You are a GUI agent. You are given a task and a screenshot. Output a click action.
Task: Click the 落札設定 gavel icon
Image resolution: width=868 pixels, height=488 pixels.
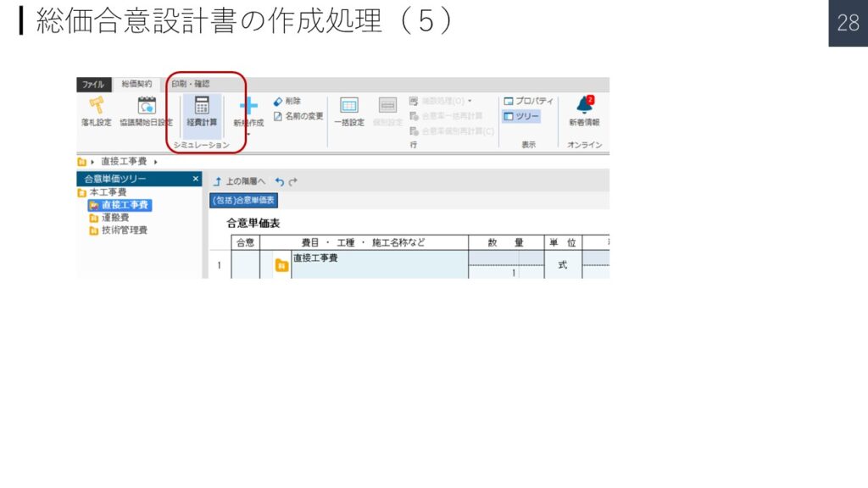96,107
